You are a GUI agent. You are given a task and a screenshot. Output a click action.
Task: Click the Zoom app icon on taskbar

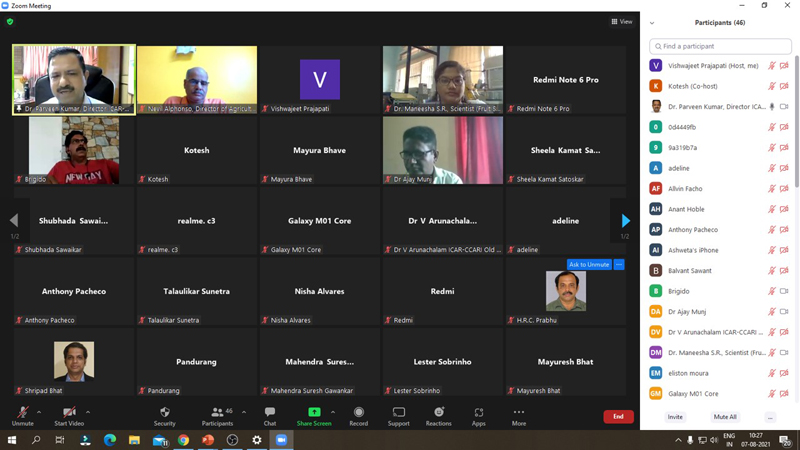coord(281,440)
